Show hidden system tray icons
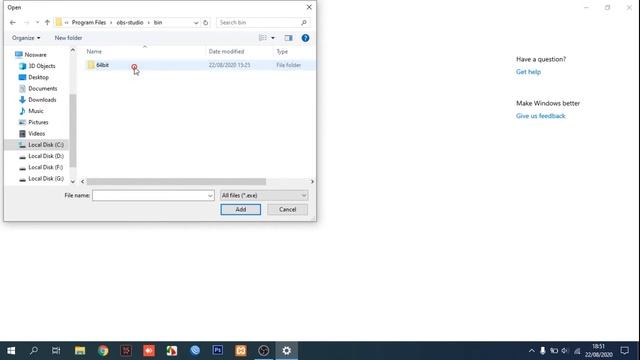Screen dimensions: 640x360 [x=531, y=351]
